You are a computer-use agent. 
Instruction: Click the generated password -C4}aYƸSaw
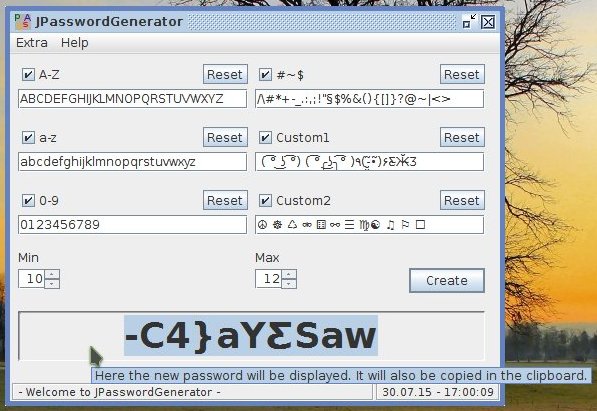pyautogui.click(x=251, y=336)
